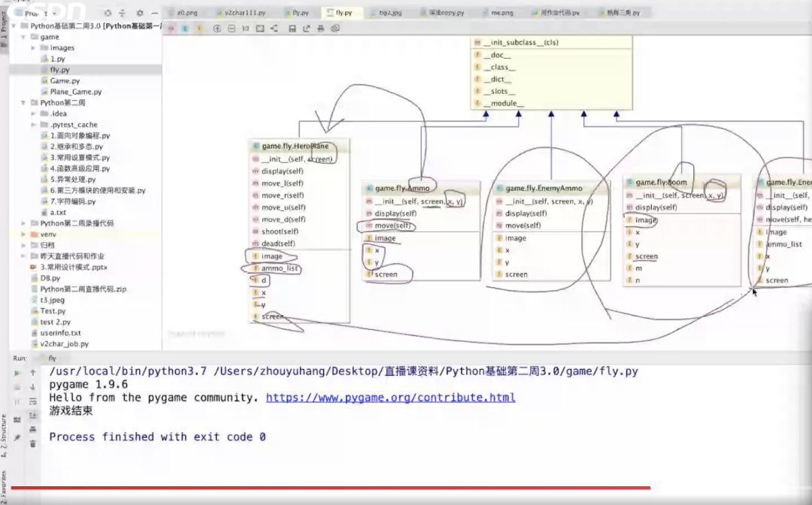Click the save diagram icon
The width and height of the screenshot is (812, 505).
(x=292, y=29)
